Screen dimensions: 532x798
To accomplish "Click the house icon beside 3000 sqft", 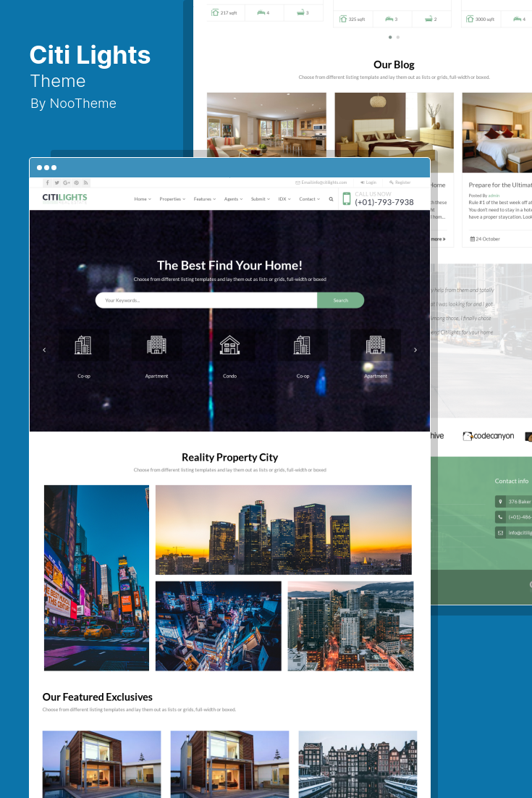I will (470, 19).
